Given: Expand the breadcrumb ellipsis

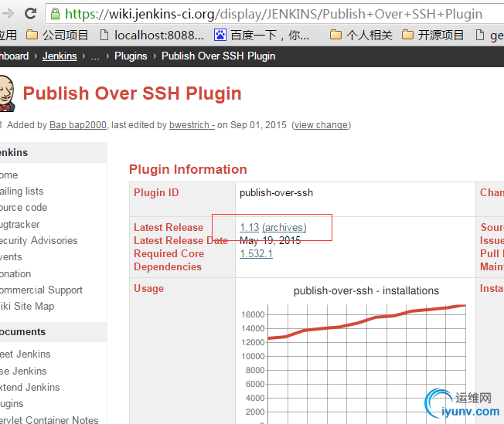Looking at the screenshot, I should (x=95, y=56).
